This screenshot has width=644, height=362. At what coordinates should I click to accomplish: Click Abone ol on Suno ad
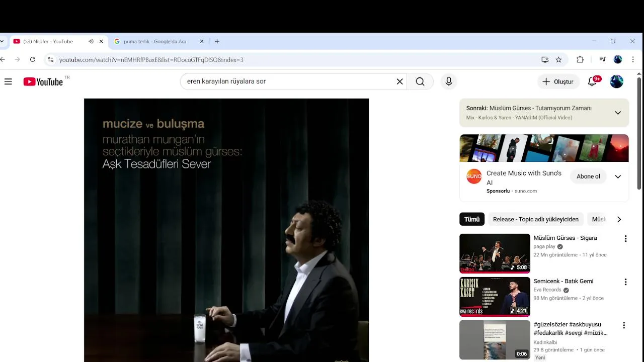click(588, 176)
